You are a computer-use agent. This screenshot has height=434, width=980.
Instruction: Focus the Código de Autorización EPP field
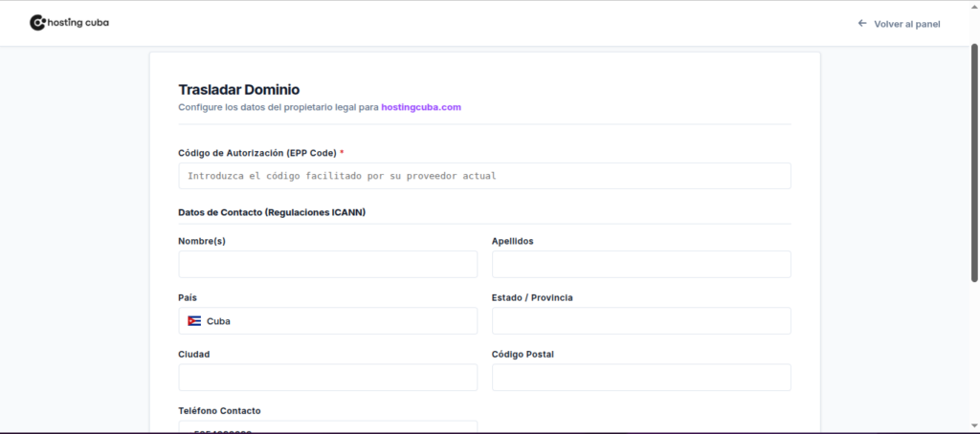click(x=484, y=176)
